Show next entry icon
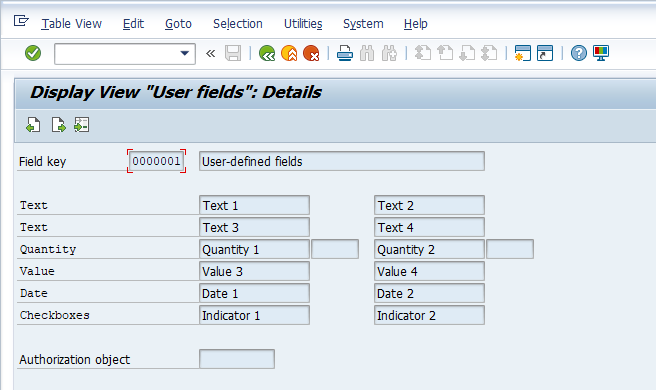The image size is (656, 390). point(58,125)
